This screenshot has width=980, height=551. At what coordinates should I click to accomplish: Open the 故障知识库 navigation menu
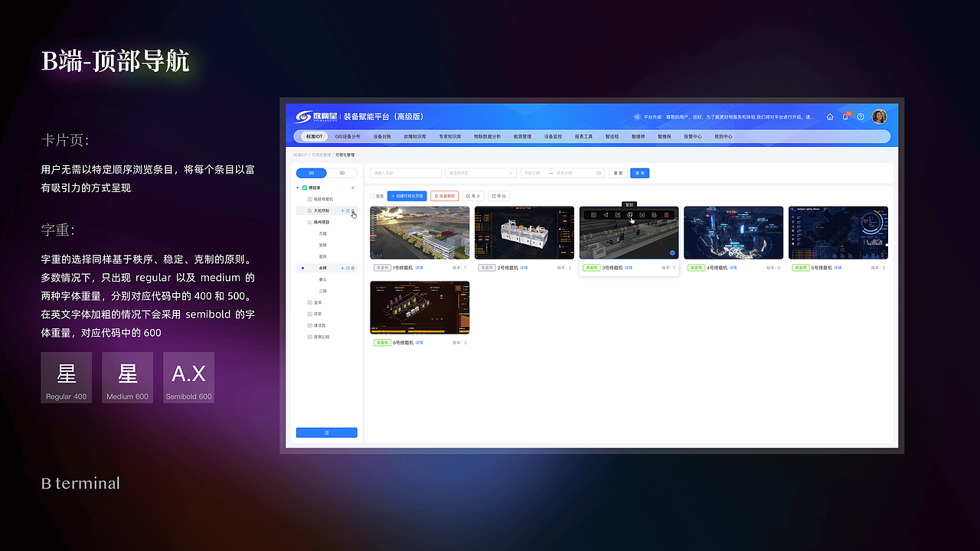click(x=415, y=136)
